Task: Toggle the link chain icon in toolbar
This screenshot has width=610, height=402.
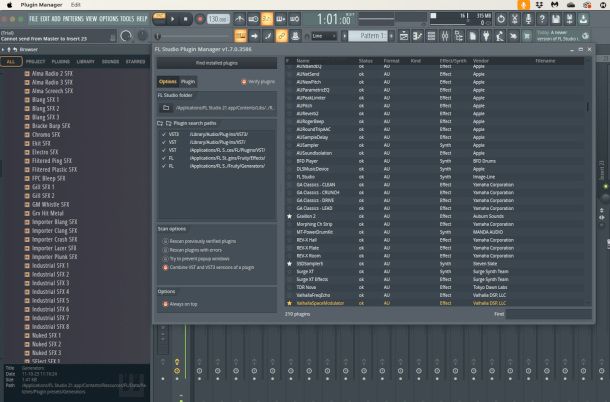Action: (281, 36)
